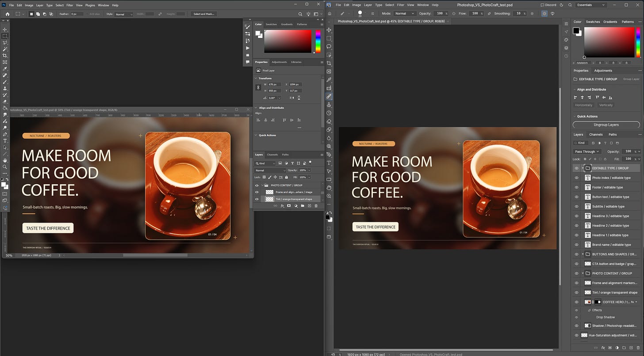
Task: Select Lasso tool in right PhotoCraft toolbar
Action: coord(329,46)
